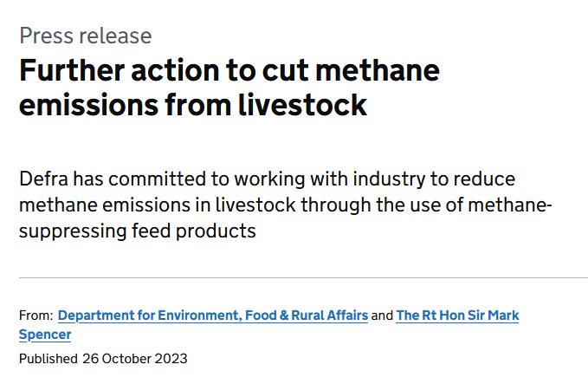
Task: Click the horizontal divider line below the summary
Action: click(x=303, y=278)
